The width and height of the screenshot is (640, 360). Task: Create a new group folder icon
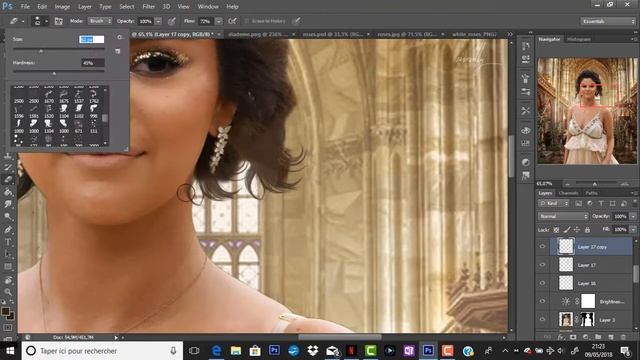pos(598,337)
